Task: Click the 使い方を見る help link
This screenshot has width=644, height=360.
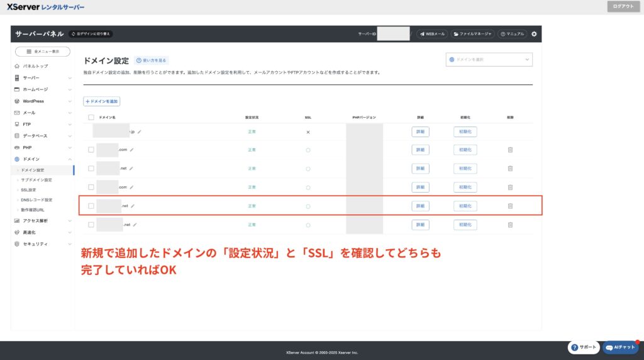Action: point(152,60)
